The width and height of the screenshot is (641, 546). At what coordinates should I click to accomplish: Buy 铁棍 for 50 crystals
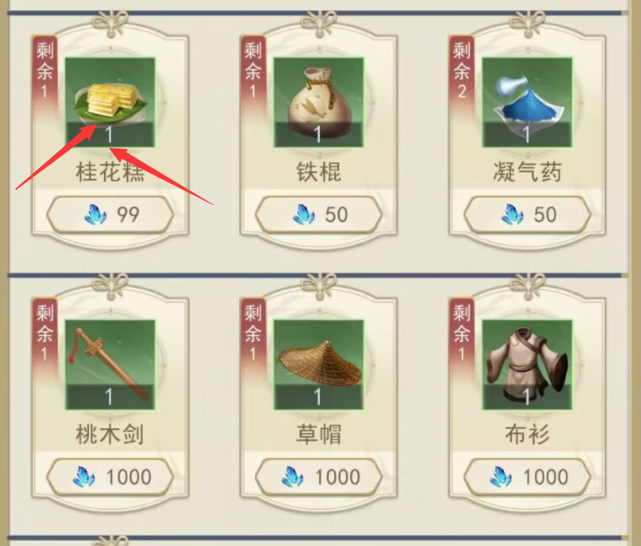pos(318,215)
